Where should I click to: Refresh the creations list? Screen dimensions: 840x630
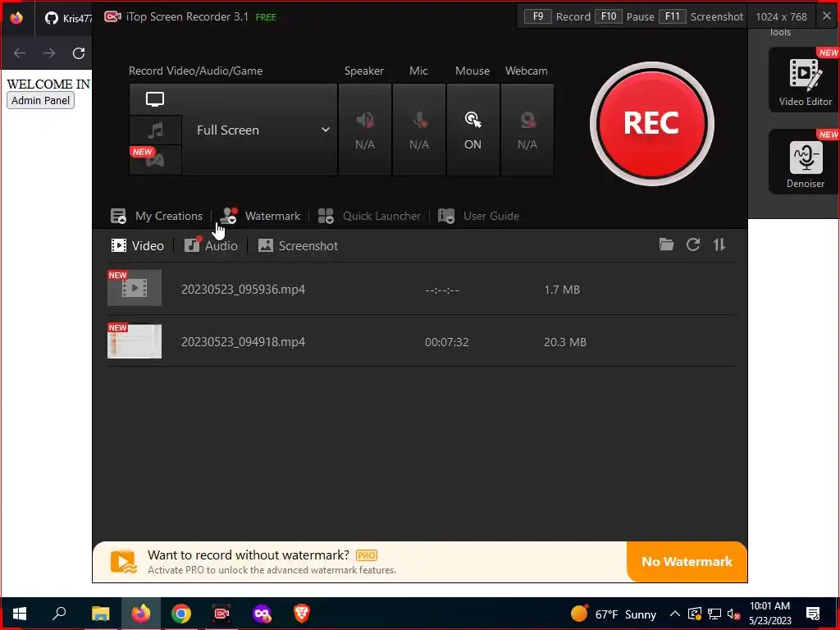[x=693, y=244]
